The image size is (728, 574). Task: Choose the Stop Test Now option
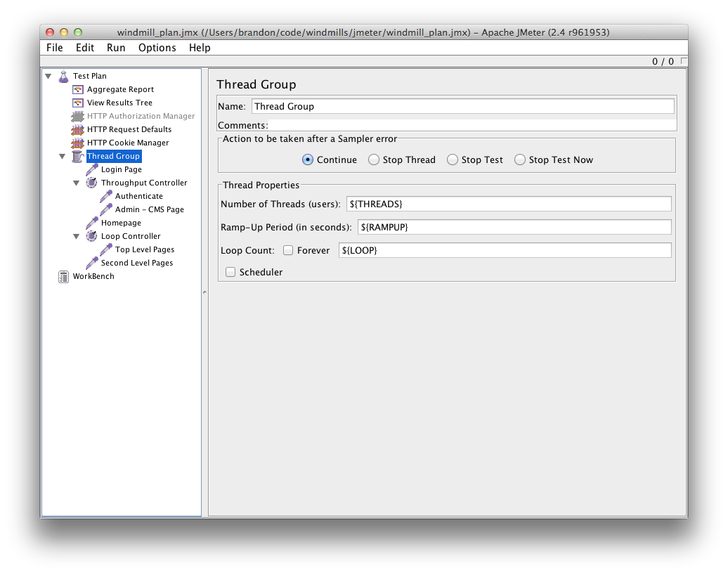pos(520,160)
